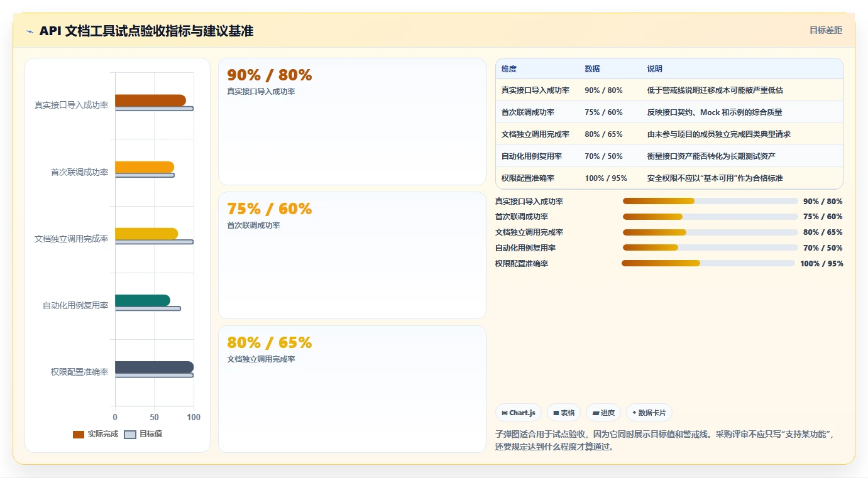
Task: Click the 90% / 80% value in the table
Action: coord(603,90)
